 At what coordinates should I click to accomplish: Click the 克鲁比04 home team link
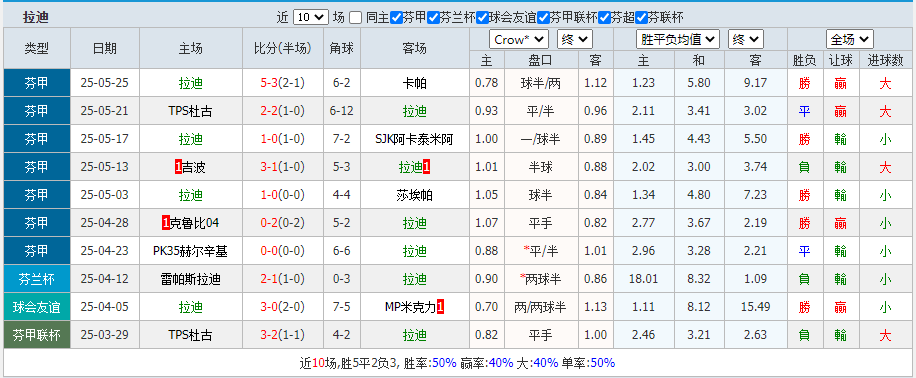[195, 223]
